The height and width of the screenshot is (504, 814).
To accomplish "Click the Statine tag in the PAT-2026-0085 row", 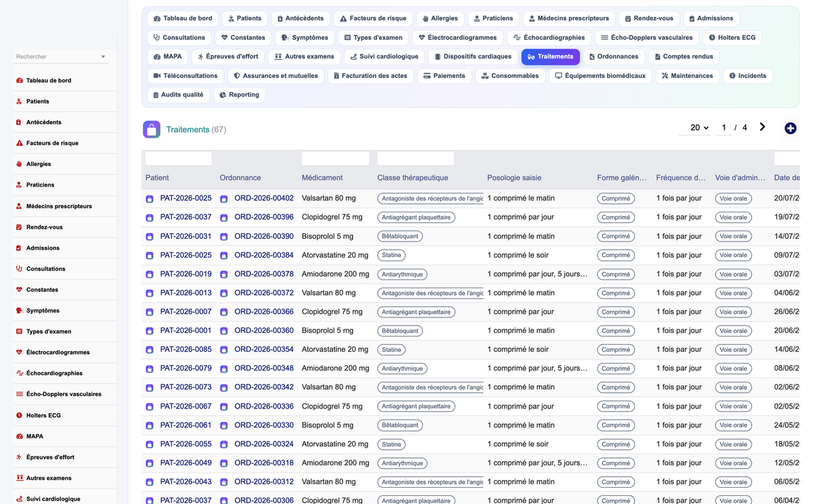I will pyautogui.click(x=391, y=350).
